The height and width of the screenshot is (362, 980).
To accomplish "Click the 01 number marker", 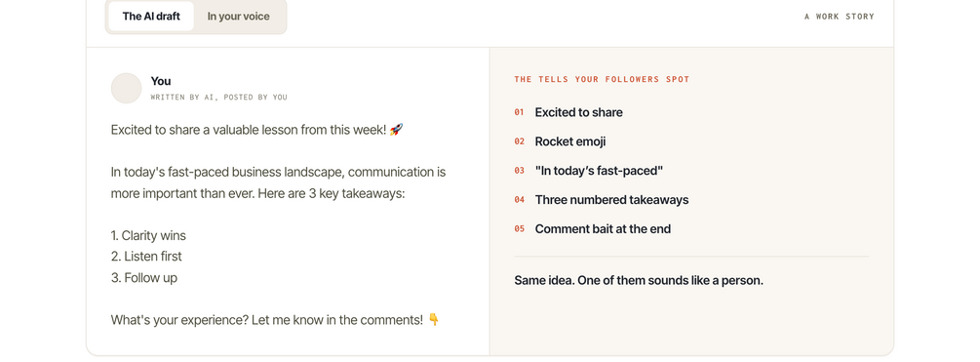I will [520, 112].
